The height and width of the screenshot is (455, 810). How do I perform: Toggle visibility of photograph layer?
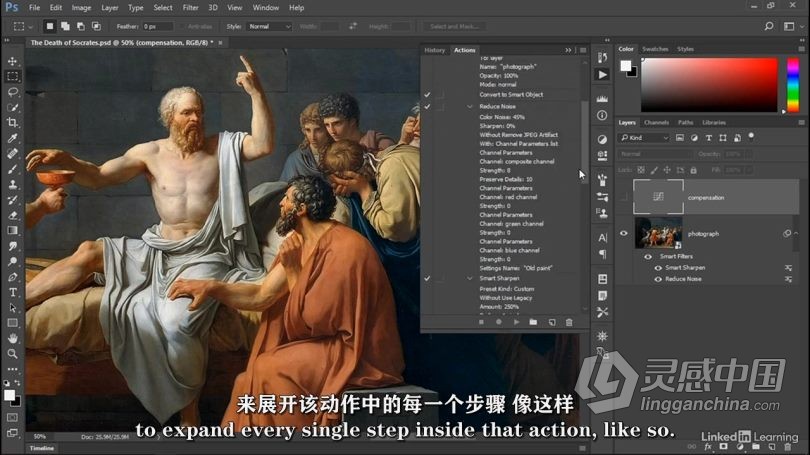pyautogui.click(x=624, y=233)
